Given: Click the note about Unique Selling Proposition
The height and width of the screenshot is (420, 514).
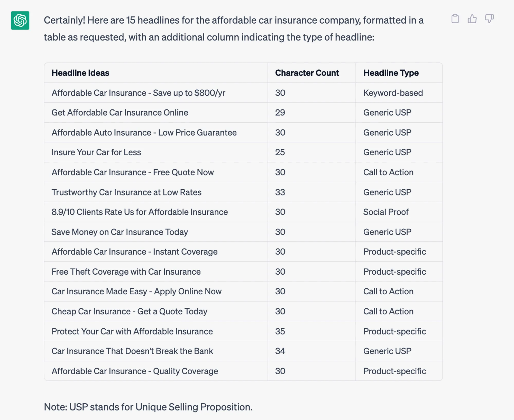Looking at the screenshot, I should (148, 407).
